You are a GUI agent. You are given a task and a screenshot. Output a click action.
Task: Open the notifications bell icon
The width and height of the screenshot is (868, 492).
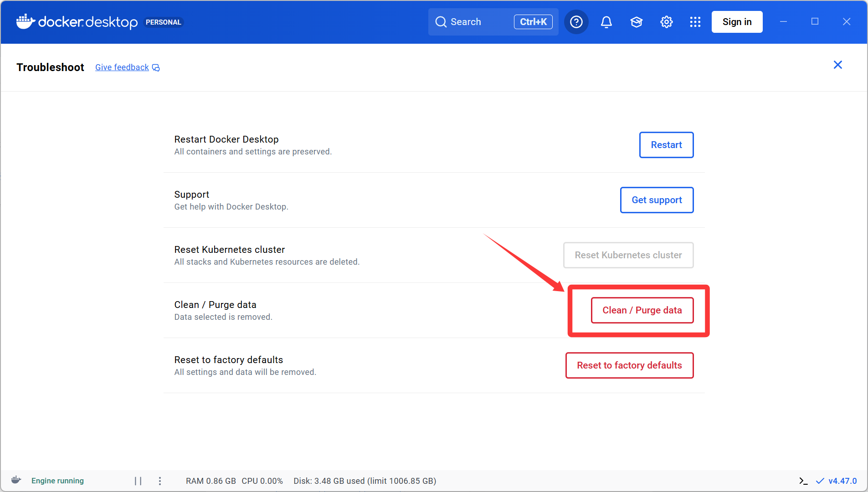606,22
